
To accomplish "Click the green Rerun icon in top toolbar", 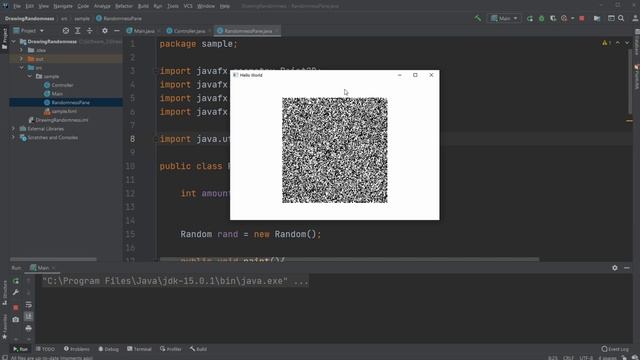I will [530, 18].
